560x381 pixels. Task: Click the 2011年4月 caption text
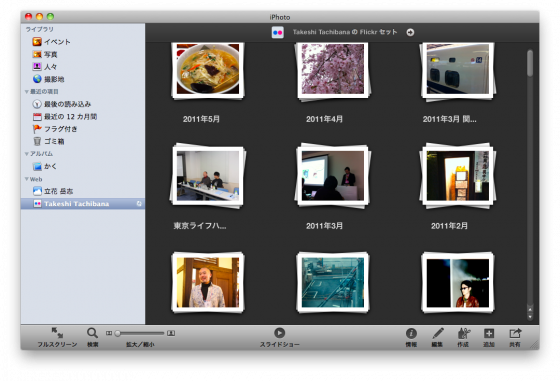[324, 119]
